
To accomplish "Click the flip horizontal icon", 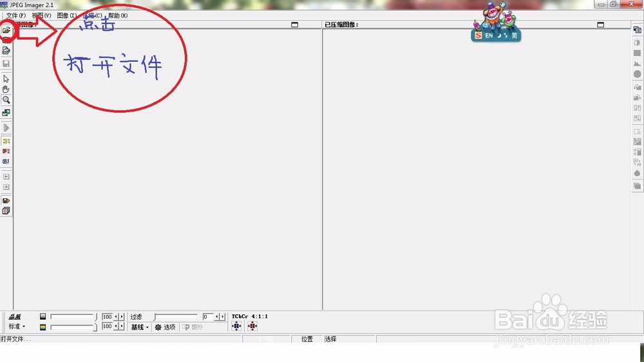I will (x=637, y=108).
